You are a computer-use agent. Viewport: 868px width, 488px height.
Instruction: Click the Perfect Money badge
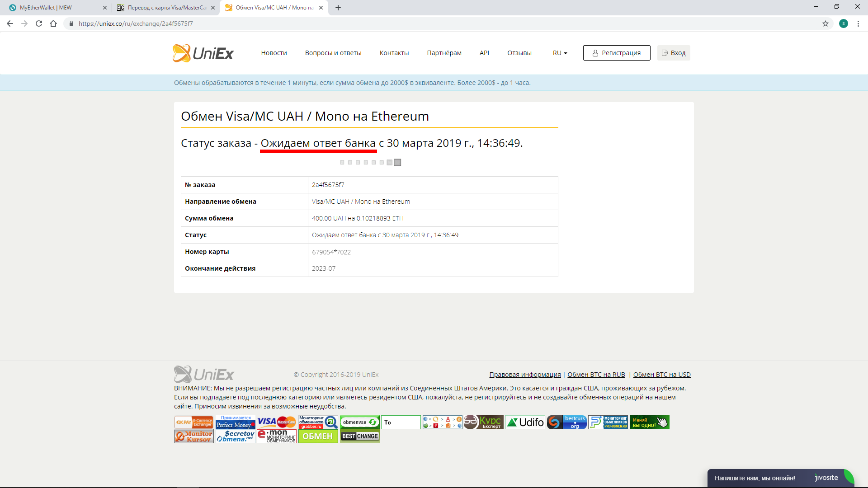[236, 422]
